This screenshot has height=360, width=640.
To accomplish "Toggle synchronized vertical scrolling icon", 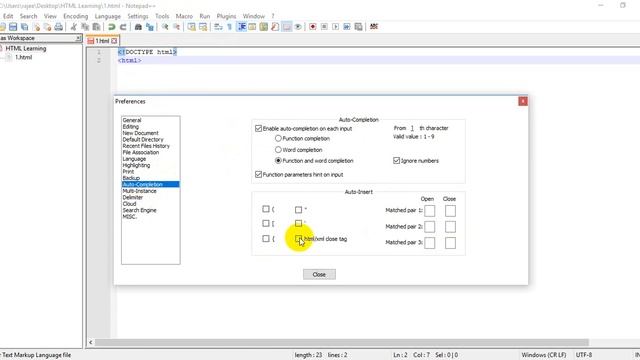I will click(191, 27).
